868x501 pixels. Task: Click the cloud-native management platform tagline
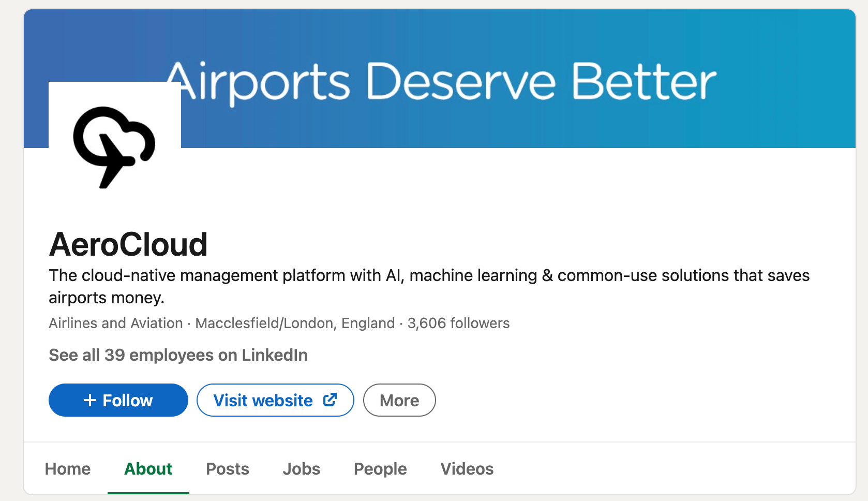pyautogui.click(x=429, y=286)
